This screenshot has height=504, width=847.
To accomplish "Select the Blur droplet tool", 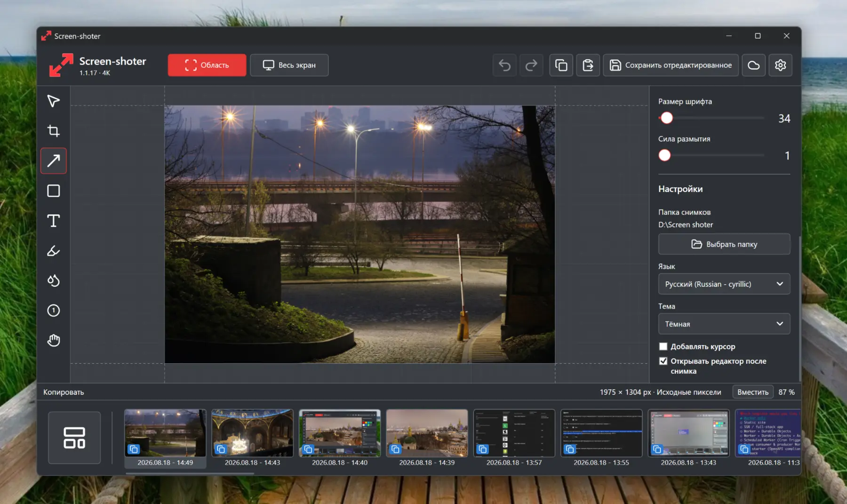I will [x=53, y=280].
